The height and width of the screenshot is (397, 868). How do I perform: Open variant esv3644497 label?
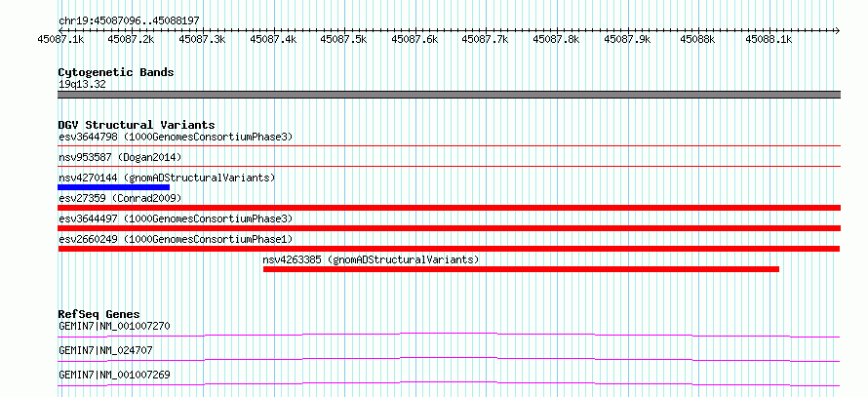point(176,218)
